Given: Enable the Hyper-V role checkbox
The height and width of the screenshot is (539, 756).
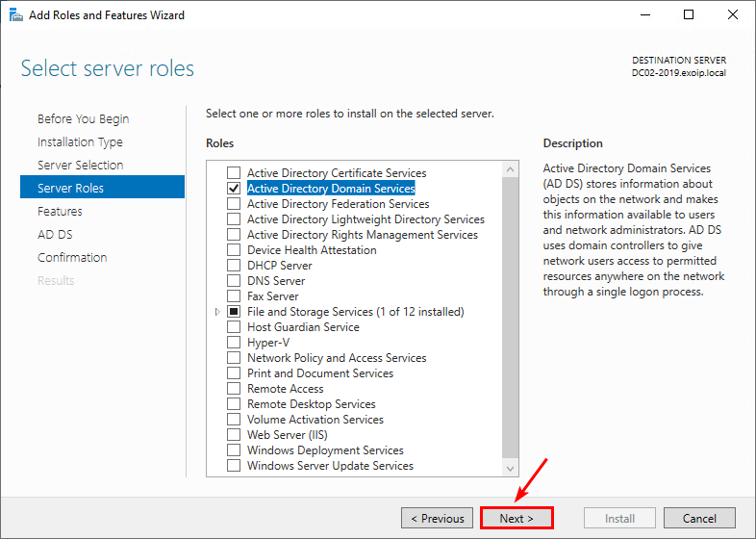Looking at the screenshot, I should tap(234, 343).
